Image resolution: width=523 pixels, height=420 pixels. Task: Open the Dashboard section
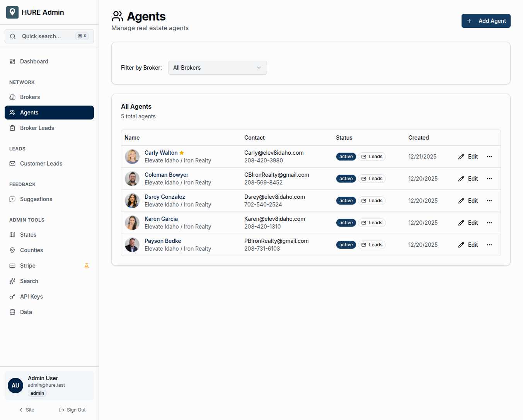coord(34,61)
